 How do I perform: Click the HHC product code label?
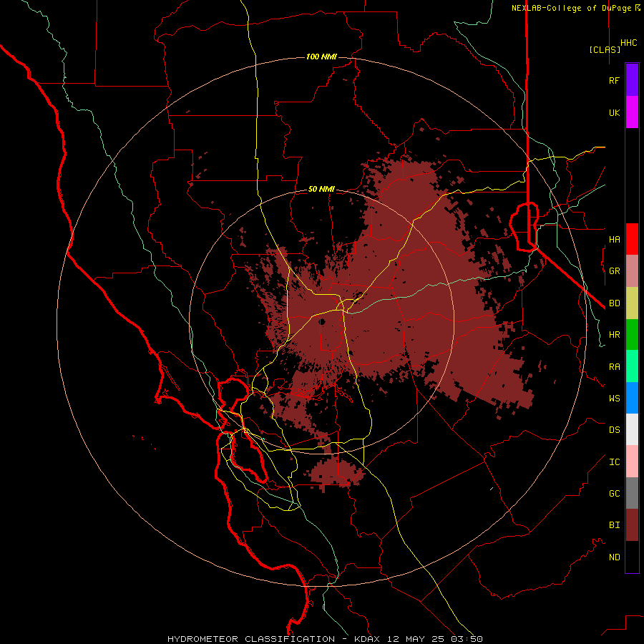point(628,43)
